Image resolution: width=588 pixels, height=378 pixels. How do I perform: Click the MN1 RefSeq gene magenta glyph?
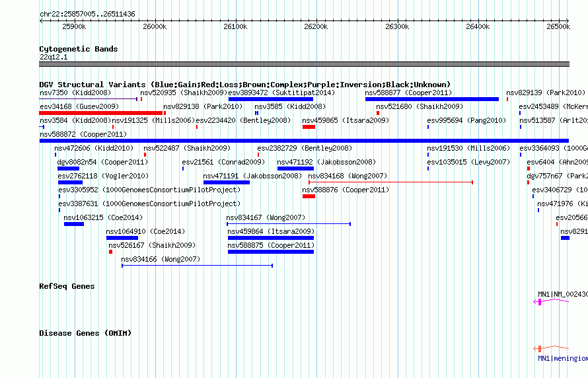551,301
